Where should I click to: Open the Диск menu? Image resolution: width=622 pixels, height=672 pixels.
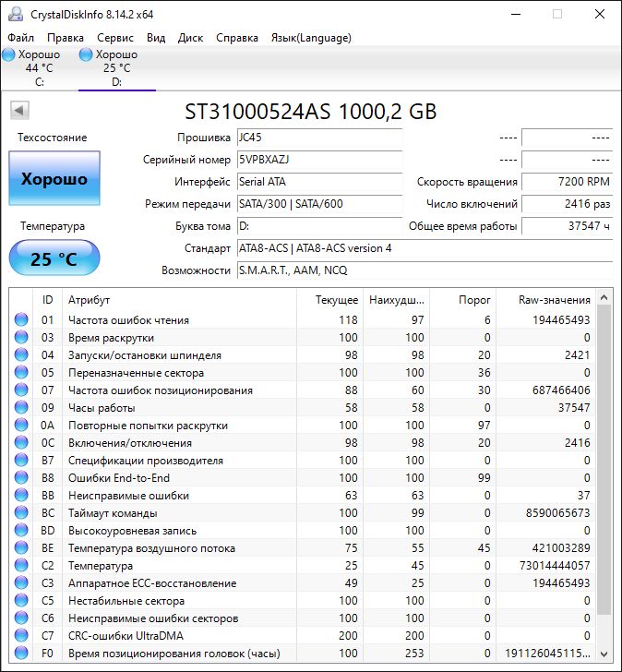pyautogui.click(x=190, y=38)
